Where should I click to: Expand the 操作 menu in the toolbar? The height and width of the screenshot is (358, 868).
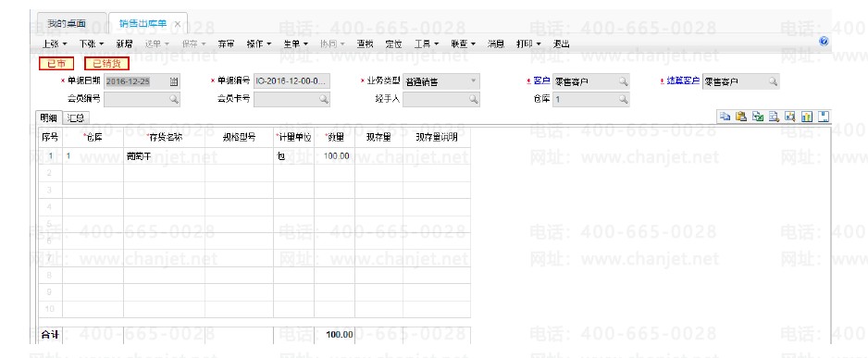(259, 43)
